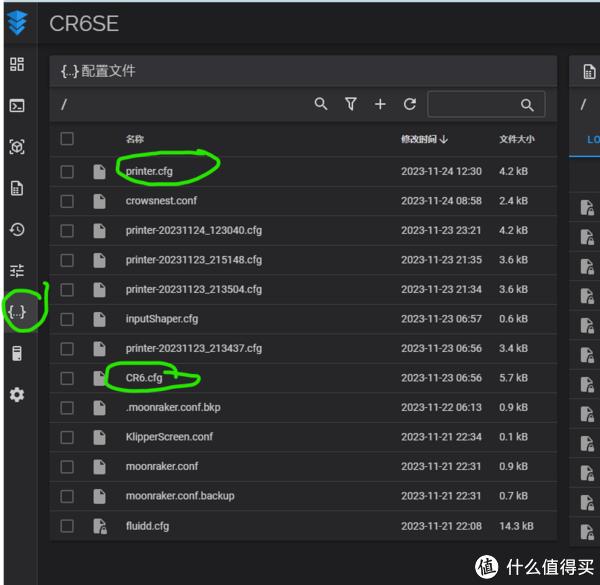This screenshot has width=600, height=585.
Task: Tick the select-all checkbox in header
Action: pos(67,139)
